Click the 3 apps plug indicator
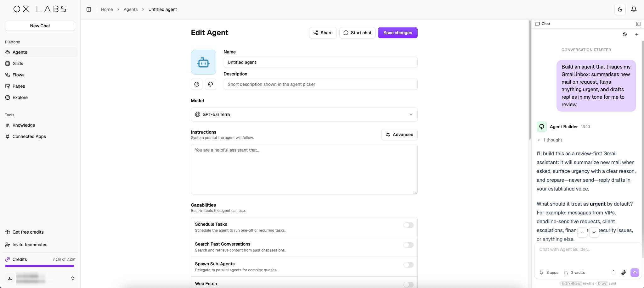 (549, 273)
